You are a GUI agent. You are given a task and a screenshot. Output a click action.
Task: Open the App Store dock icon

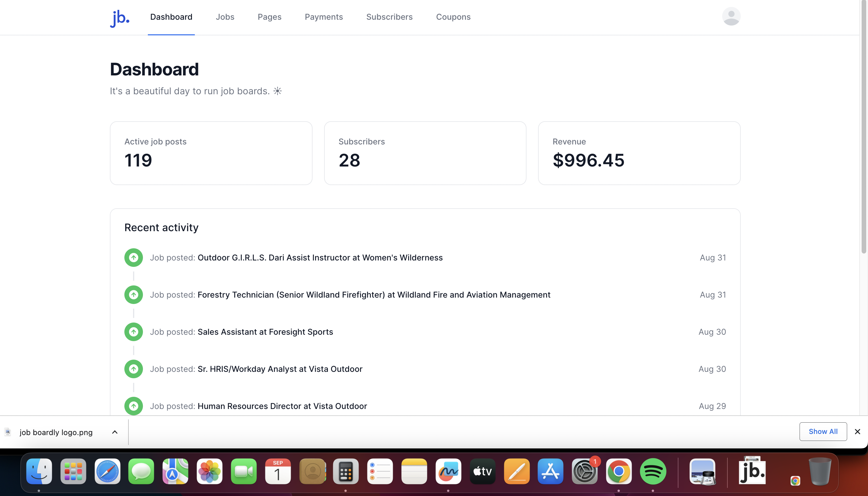click(x=551, y=471)
